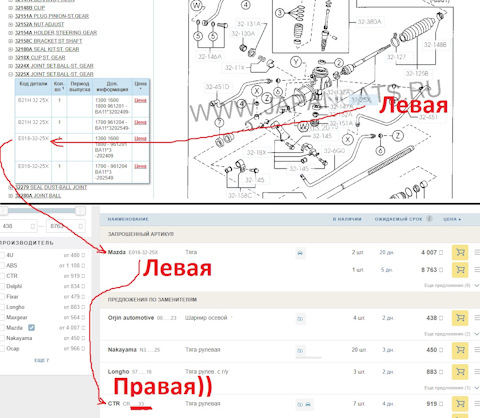Enable the CTR manufacturer checkbox
The height and width of the screenshot is (418, 480).
[2, 276]
